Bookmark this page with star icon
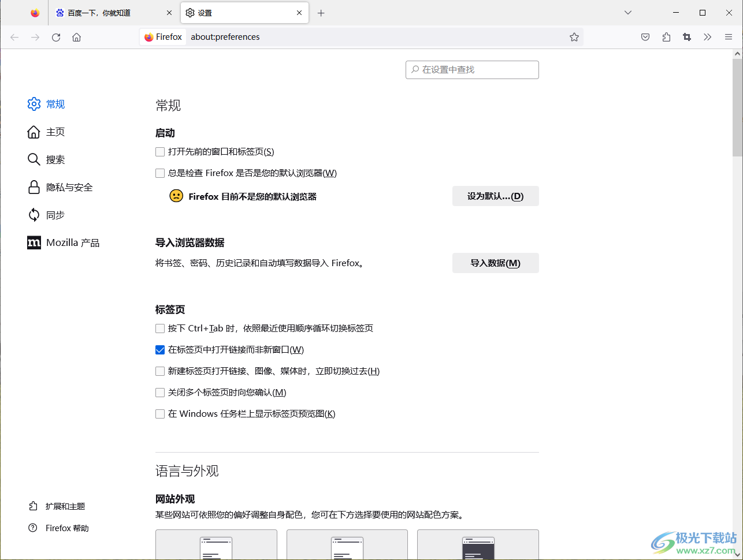The image size is (743, 560). pyautogui.click(x=574, y=37)
